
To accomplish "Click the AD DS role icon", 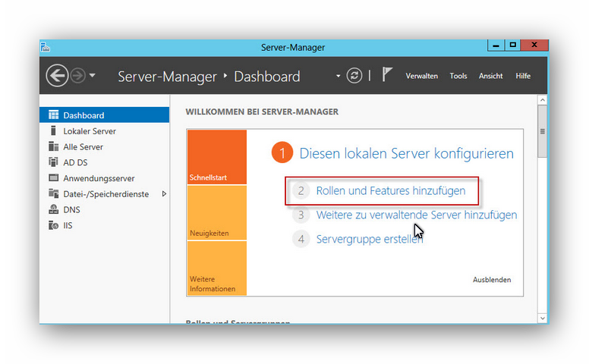I will 53,162.
